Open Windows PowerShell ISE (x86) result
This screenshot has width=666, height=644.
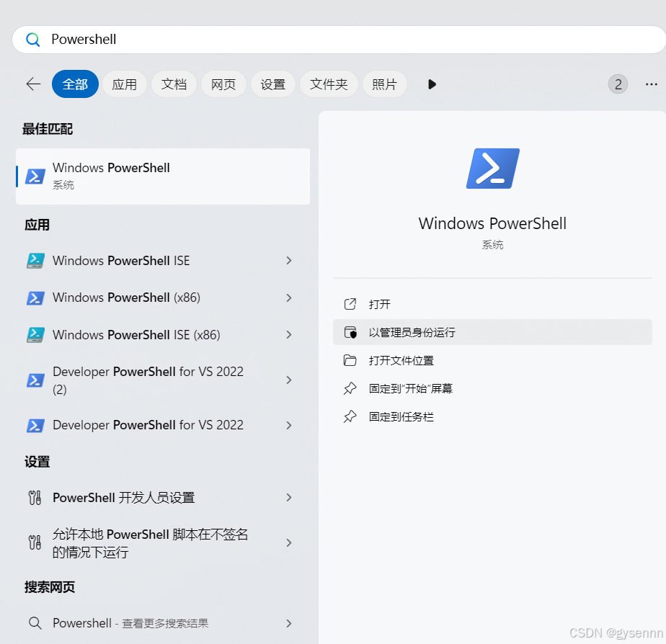click(163, 335)
